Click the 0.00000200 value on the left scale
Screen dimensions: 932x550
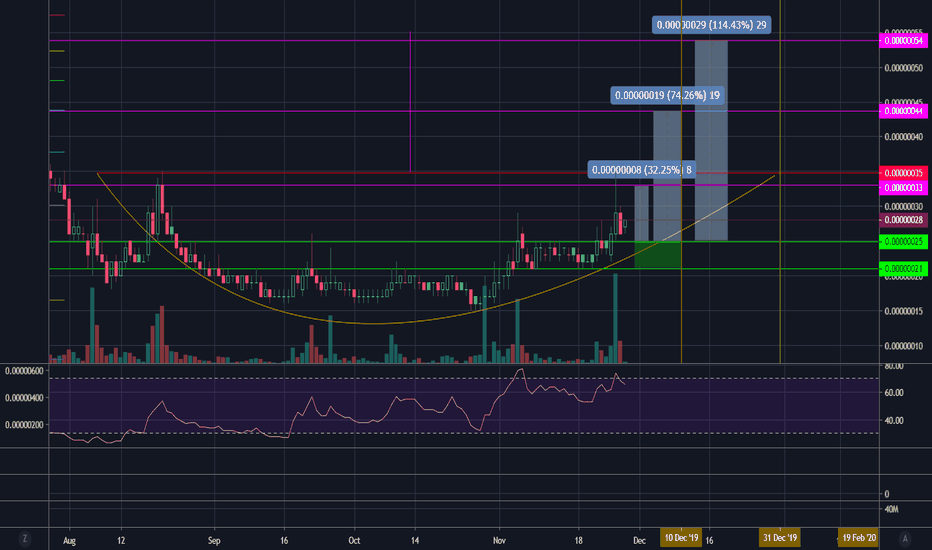click(x=24, y=425)
